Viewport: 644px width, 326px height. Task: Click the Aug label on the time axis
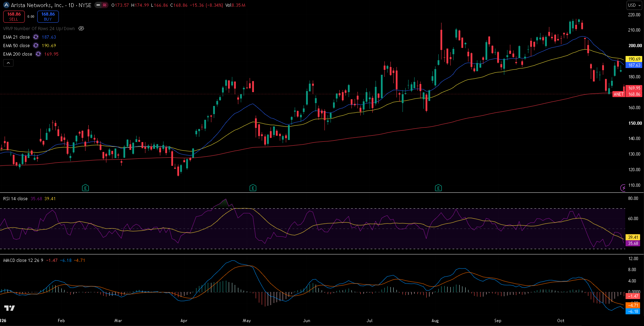pyautogui.click(x=435, y=321)
